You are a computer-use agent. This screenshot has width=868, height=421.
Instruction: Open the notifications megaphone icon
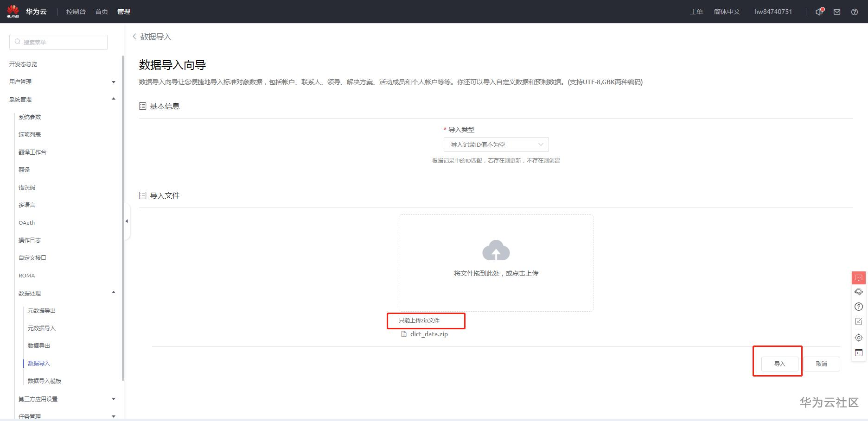tap(819, 12)
